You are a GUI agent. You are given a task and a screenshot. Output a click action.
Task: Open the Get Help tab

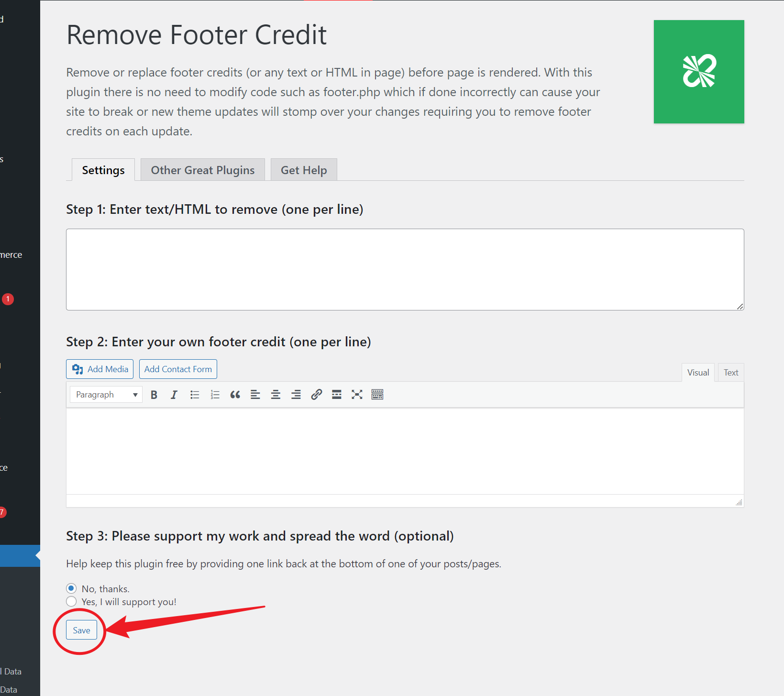tap(304, 170)
